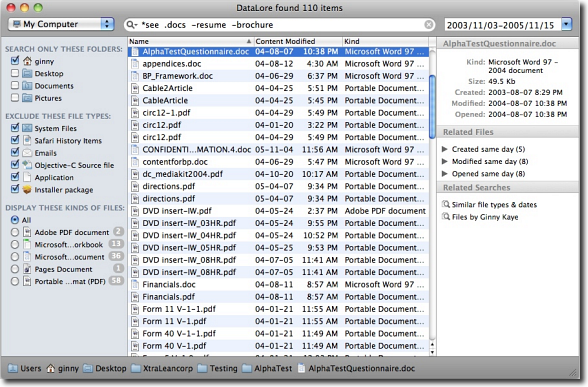Click the Installer package box icon

[x=27, y=189]
